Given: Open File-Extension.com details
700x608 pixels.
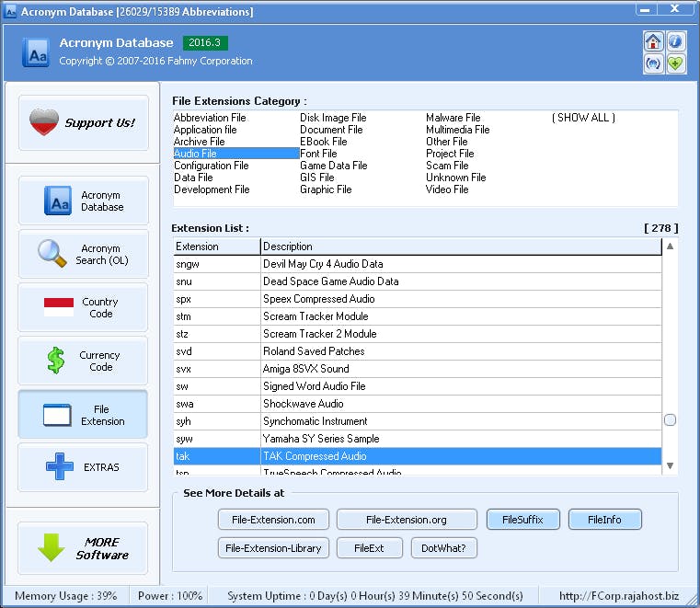Looking at the screenshot, I should pos(274,520).
